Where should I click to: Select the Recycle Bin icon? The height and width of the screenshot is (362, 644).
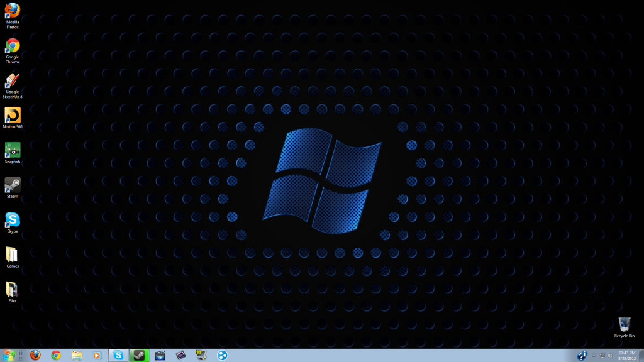625,327
